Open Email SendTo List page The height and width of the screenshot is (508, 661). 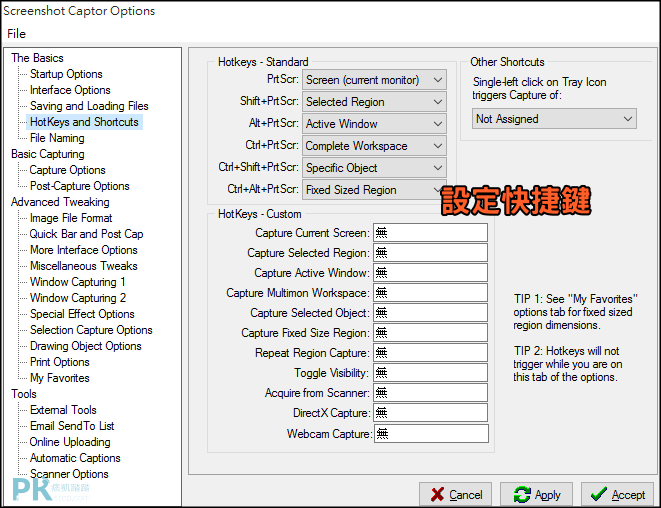[x=72, y=427]
